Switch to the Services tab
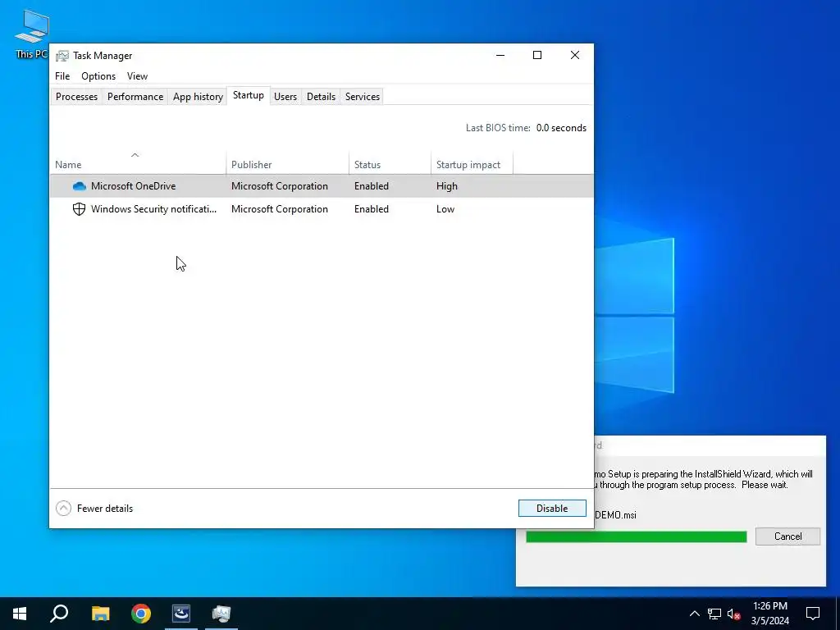 [x=362, y=97]
